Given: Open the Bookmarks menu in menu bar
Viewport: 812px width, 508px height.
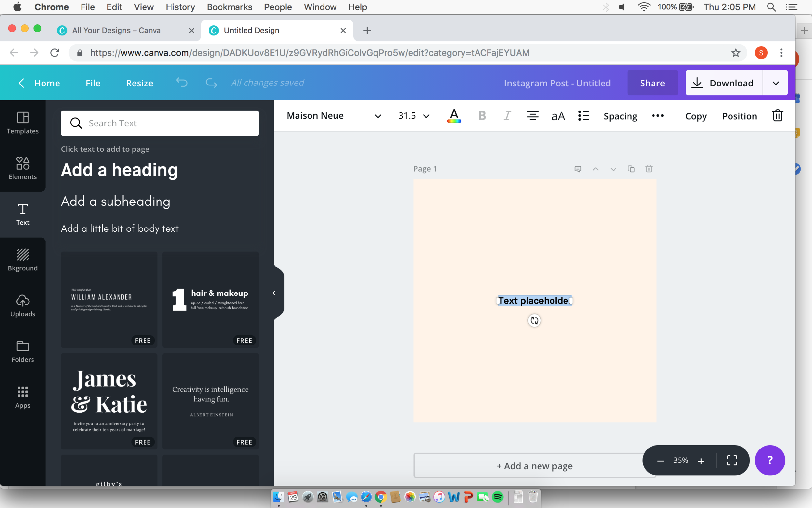Looking at the screenshot, I should [x=229, y=7].
